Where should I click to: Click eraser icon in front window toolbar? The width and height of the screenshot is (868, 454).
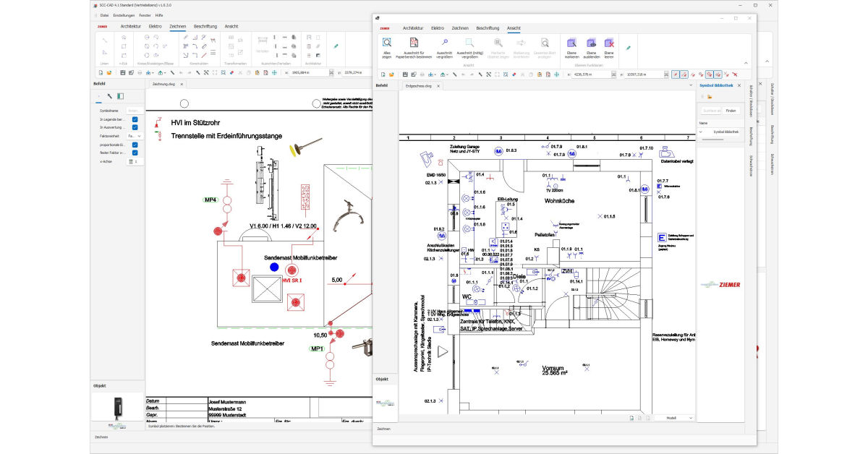pos(514,74)
